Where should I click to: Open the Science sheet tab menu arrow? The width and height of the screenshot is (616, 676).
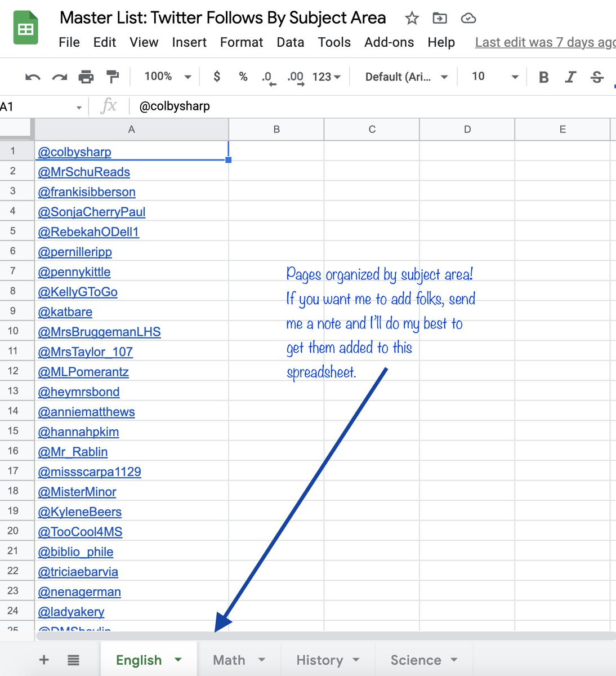pos(454,659)
